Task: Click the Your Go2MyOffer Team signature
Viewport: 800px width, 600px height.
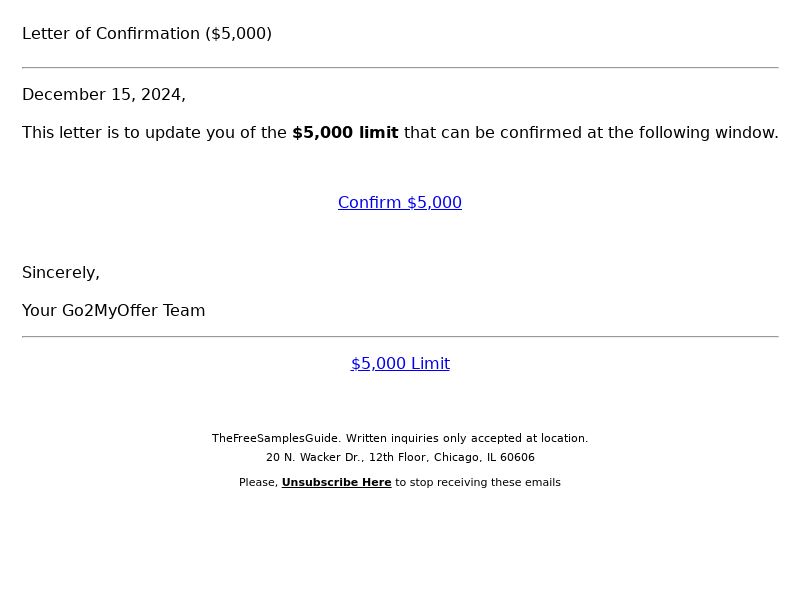Action: [x=113, y=311]
